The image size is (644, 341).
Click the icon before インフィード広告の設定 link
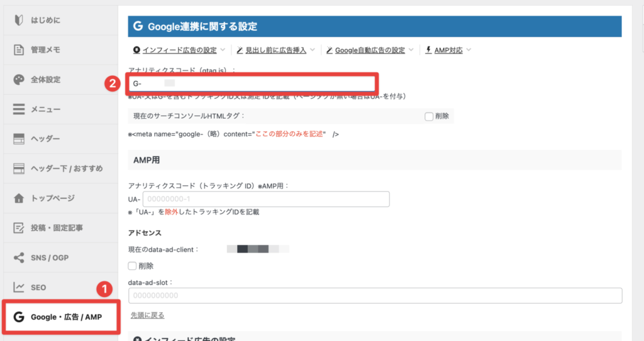(136, 50)
